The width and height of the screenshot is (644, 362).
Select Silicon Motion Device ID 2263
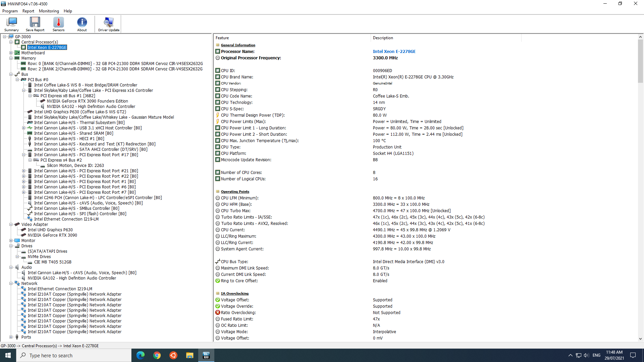point(75,165)
